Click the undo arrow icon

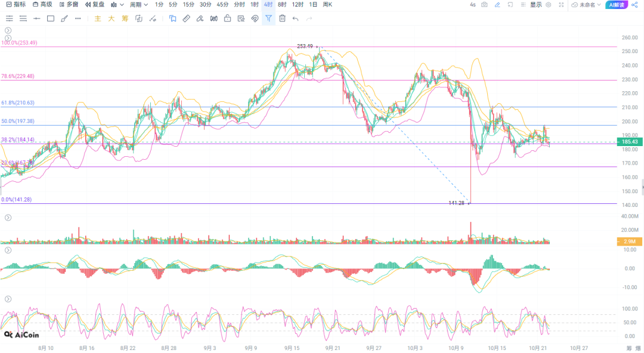click(x=296, y=18)
